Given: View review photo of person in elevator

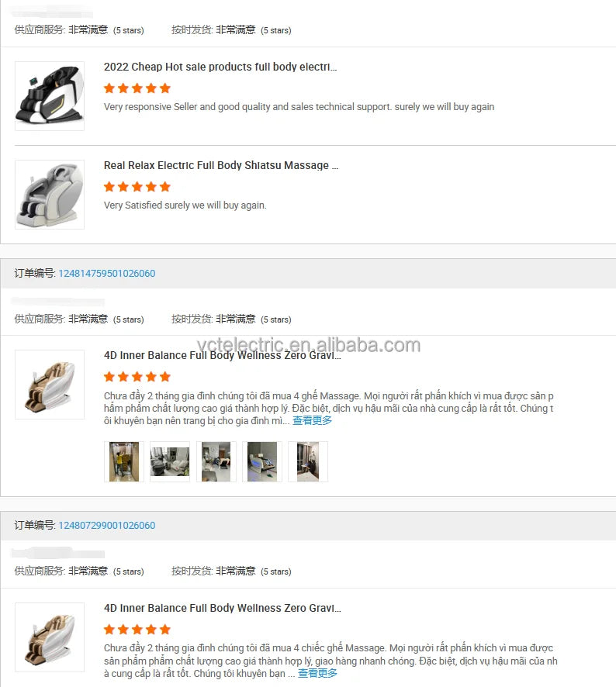Looking at the screenshot, I should [x=124, y=462].
